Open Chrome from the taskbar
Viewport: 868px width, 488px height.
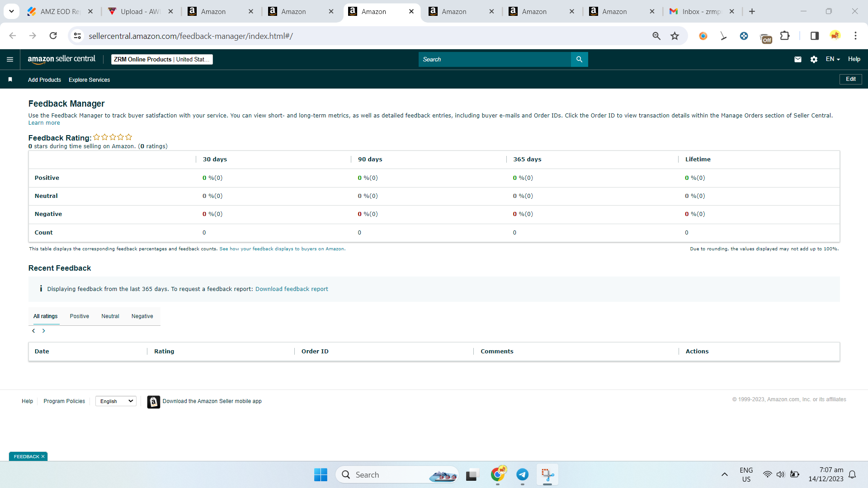(x=498, y=474)
